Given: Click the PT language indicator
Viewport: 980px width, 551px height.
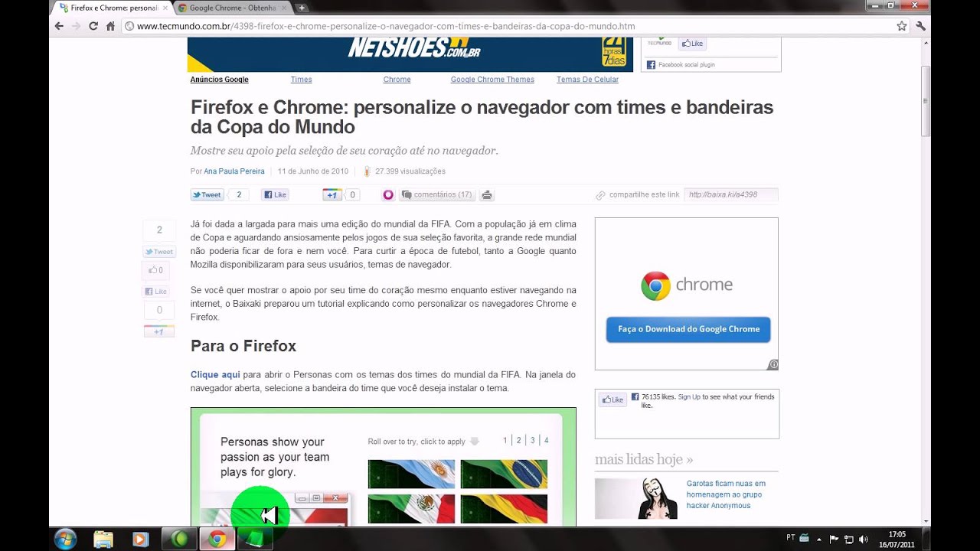Looking at the screenshot, I should coord(791,538).
